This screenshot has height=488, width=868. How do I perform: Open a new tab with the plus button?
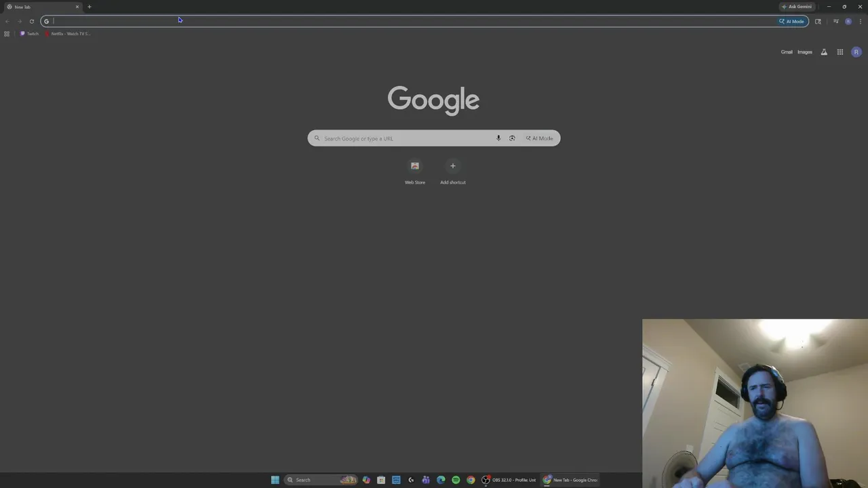tap(89, 7)
